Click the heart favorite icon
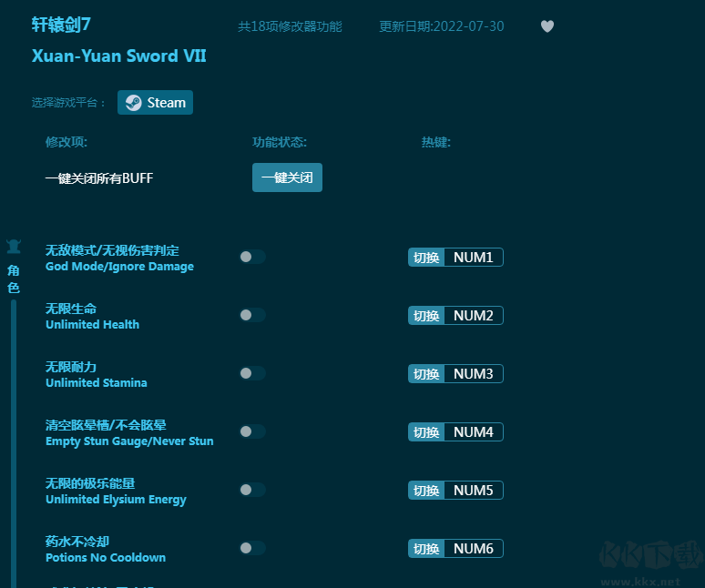This screenshot has width=705, height=588. click(547, 26)
